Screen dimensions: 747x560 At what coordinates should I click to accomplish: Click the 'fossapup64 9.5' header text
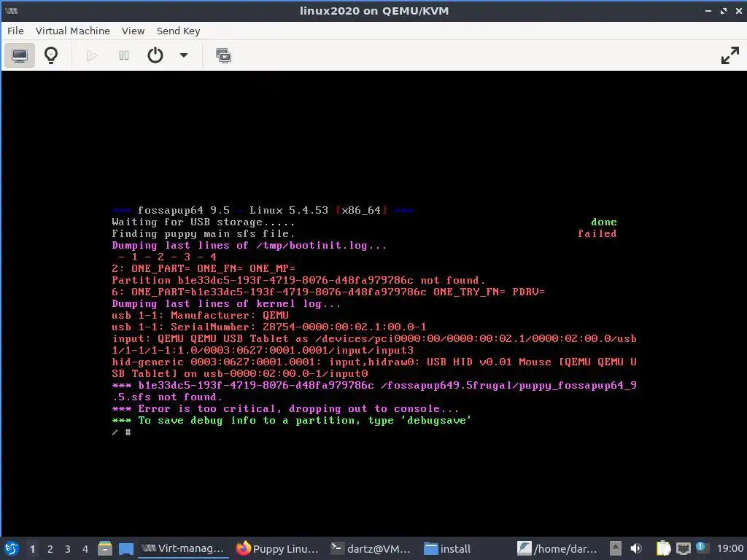[x=183, y=210]
